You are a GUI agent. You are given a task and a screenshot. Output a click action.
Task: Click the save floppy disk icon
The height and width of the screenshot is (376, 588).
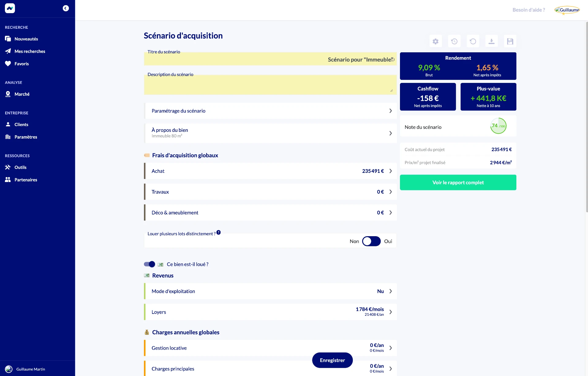[510, 41]
